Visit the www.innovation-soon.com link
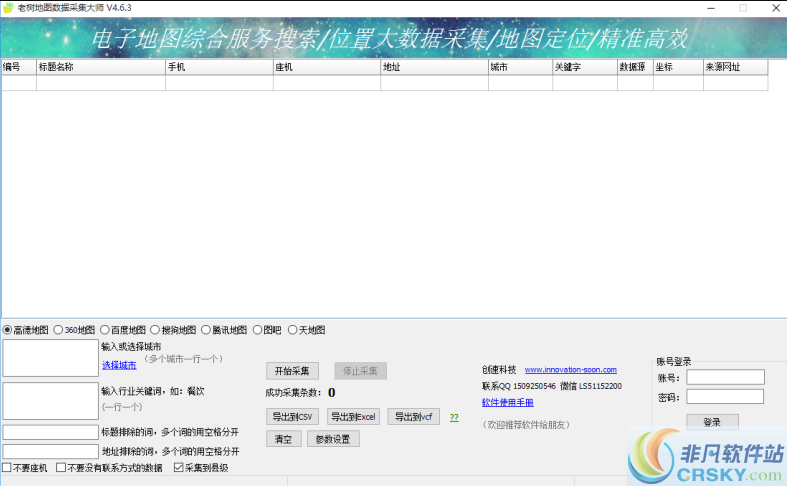This screenshot has width=787, height=486. tap(571, 370)
